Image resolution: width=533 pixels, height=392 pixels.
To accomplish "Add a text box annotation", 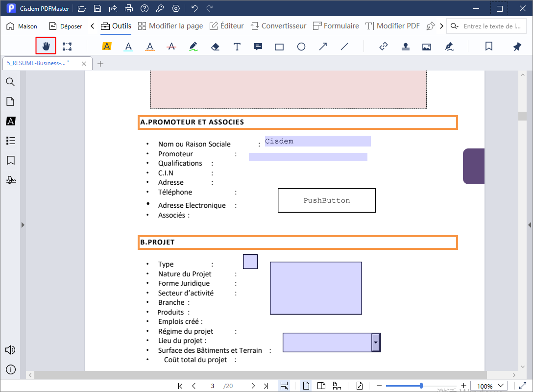I will (x=237, y=47).
